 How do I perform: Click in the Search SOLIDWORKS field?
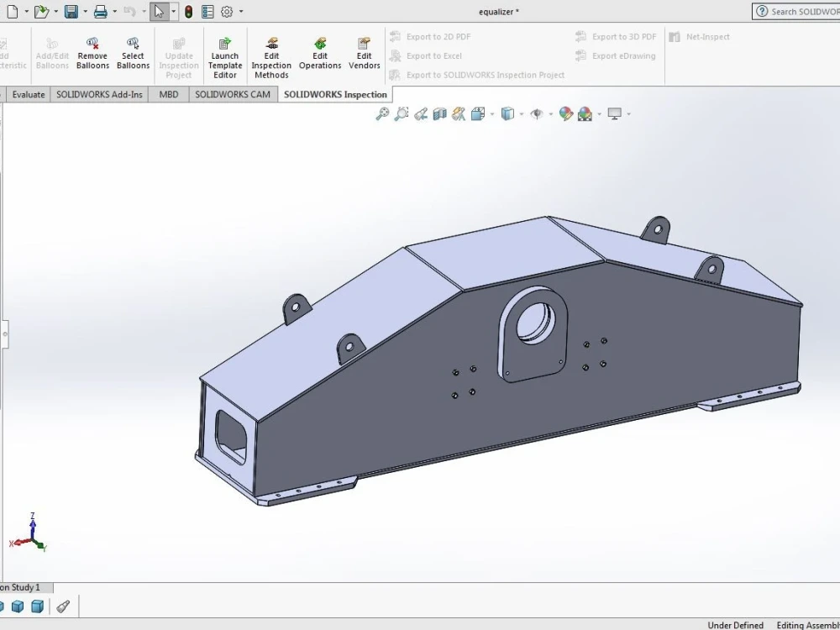[795, 11]
